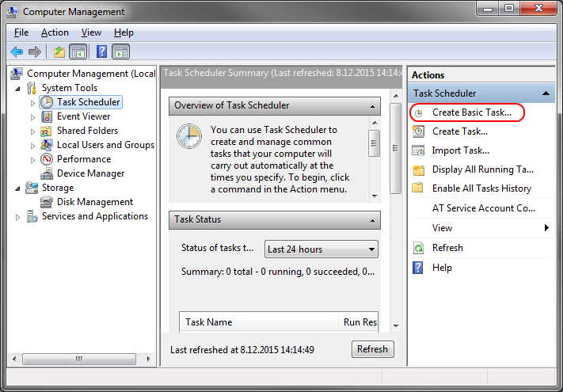This screenshot has height=392, width=563.
Task: Click the System Tools wrench icon
Action: (32, 88)
